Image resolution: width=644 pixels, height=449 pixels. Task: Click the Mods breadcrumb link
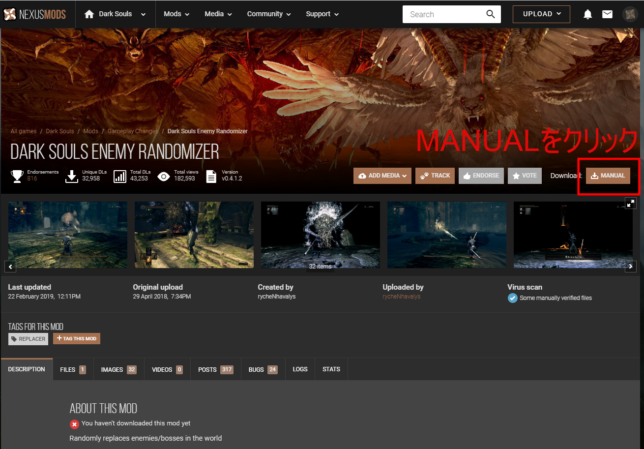coord(90,131)
